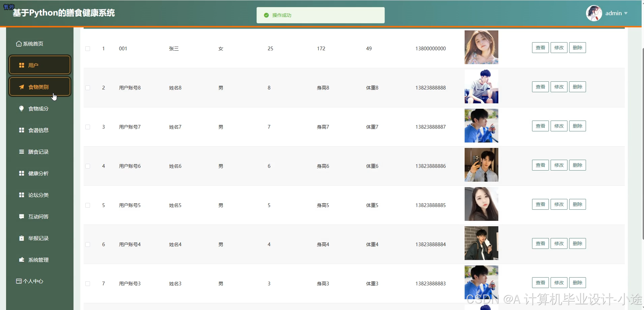
Task: Open 举报记录 menu item
Action: pos(40,238)
